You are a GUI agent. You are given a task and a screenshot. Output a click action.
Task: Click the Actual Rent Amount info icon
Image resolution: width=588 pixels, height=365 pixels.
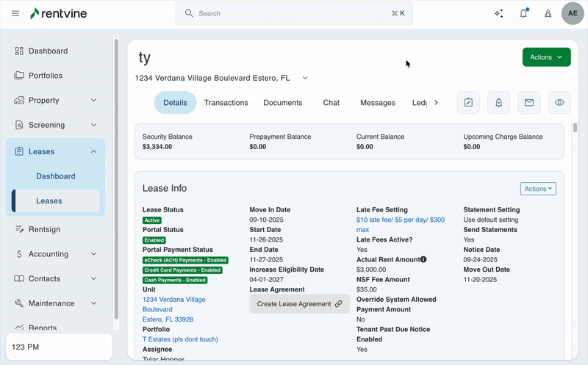pos(423,259)
